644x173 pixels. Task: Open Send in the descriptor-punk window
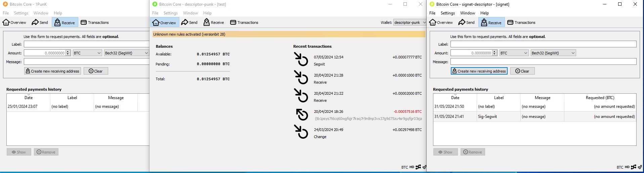189,23
